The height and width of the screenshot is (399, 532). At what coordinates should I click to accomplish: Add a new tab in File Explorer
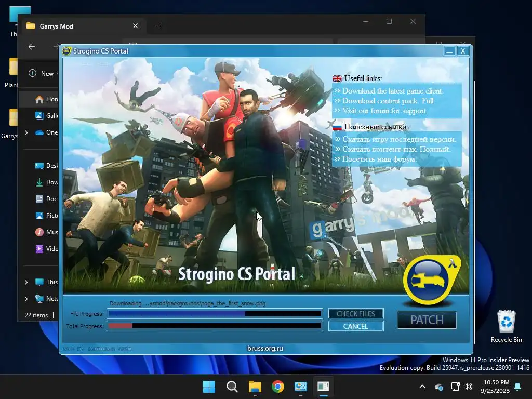158,26
